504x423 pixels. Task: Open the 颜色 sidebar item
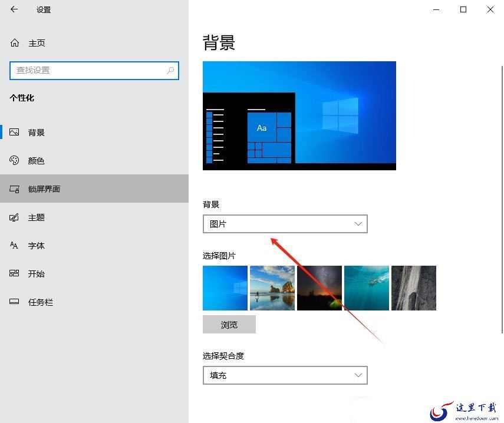(94, 160)
